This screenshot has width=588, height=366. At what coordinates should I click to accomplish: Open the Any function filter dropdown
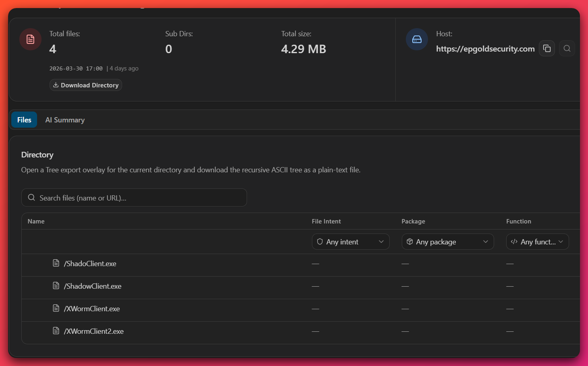[537, 242]
